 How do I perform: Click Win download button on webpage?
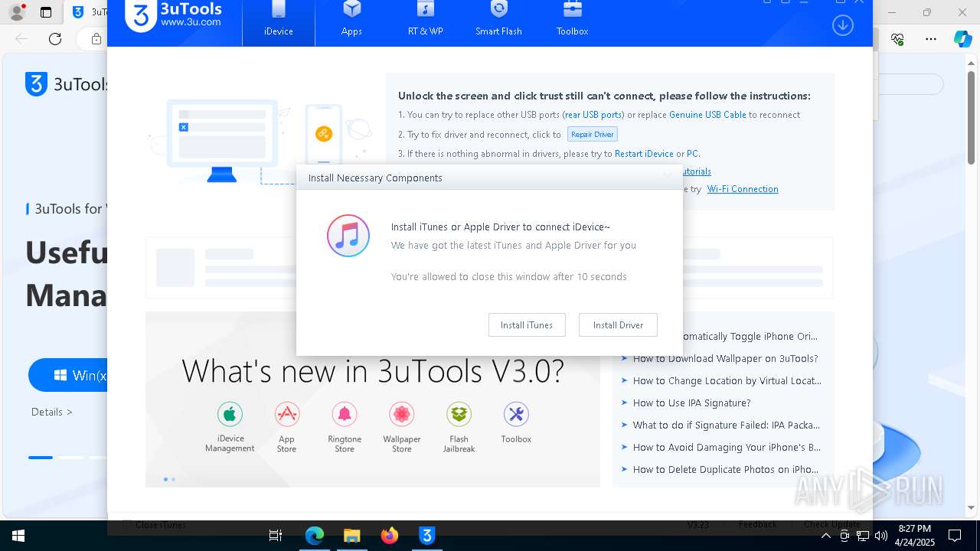tap(69, 376)
